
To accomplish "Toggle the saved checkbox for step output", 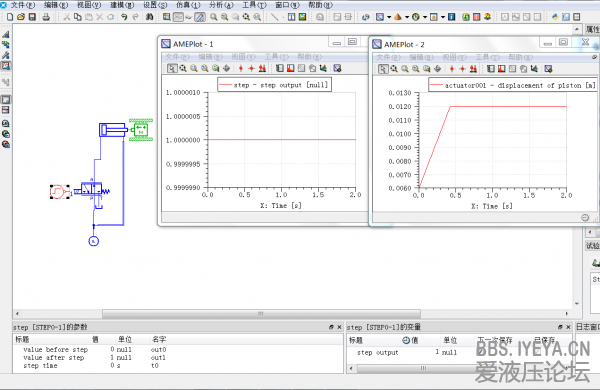I will (x=537, y=352).
